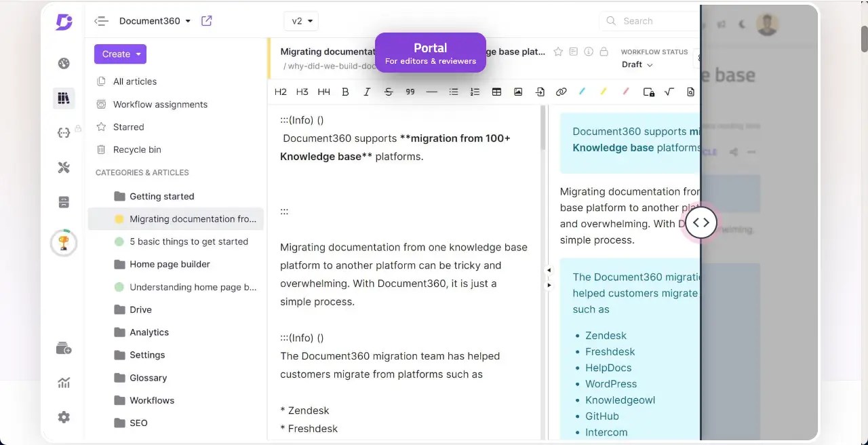The image size is (868, 445).
Task: Apply the yellow highlight pen
Action: pyautogui.click(x=604, y=92)
